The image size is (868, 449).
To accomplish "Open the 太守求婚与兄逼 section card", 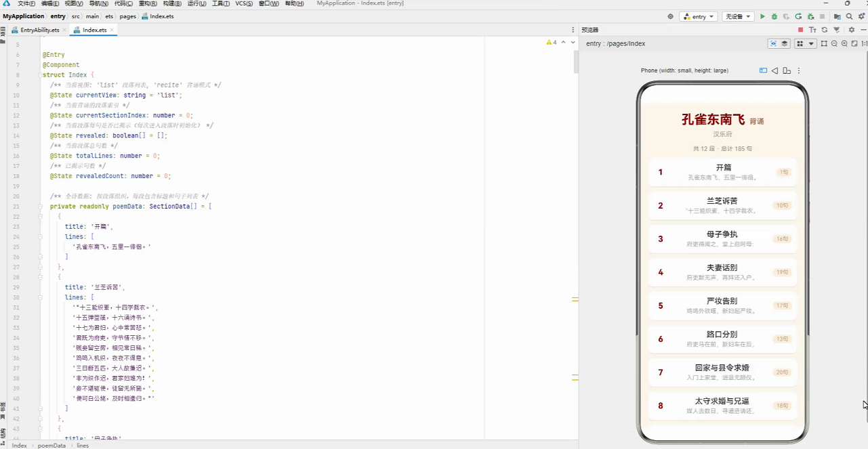I will [x=722, y=406].
